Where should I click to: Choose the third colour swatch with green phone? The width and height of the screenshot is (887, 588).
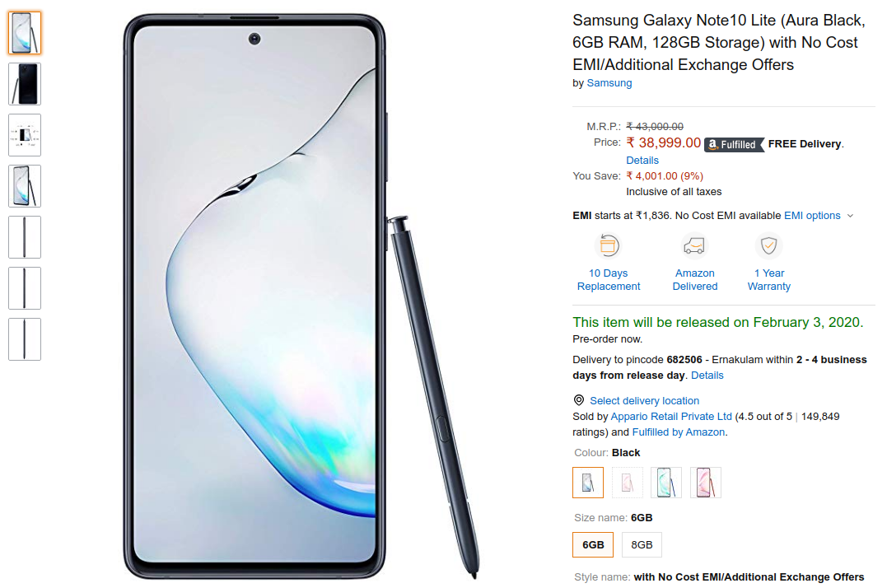[x=666, y=483]
